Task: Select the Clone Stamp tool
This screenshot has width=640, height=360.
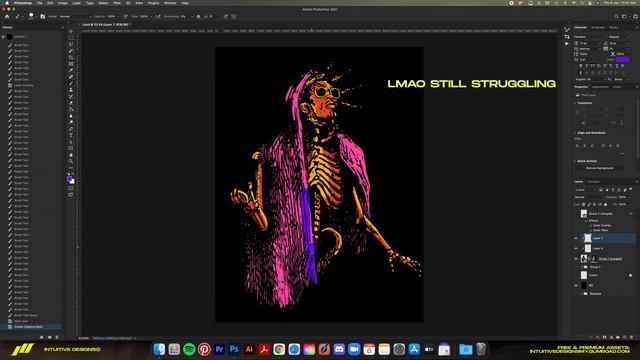Action: point(71,90)
